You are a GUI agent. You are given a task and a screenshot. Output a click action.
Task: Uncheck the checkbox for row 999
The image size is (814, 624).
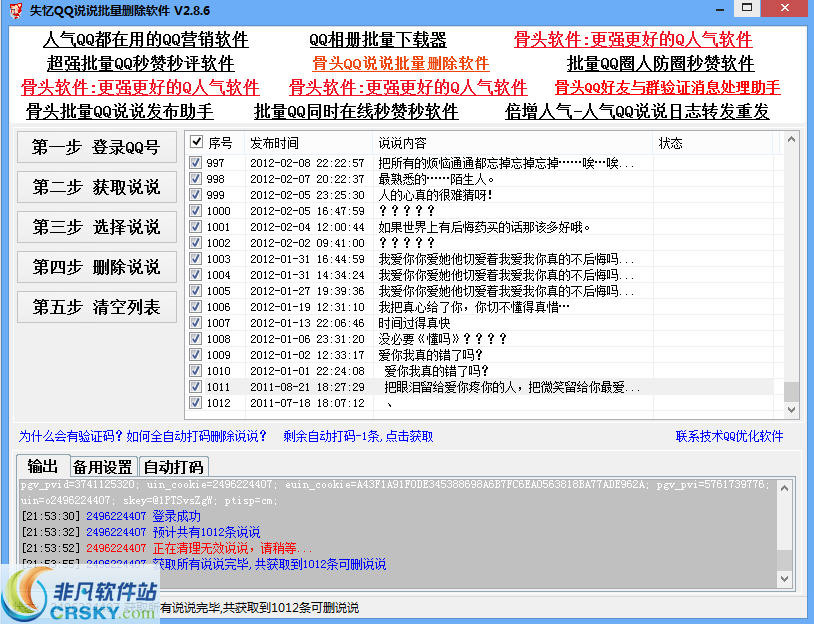coord(195,195)
